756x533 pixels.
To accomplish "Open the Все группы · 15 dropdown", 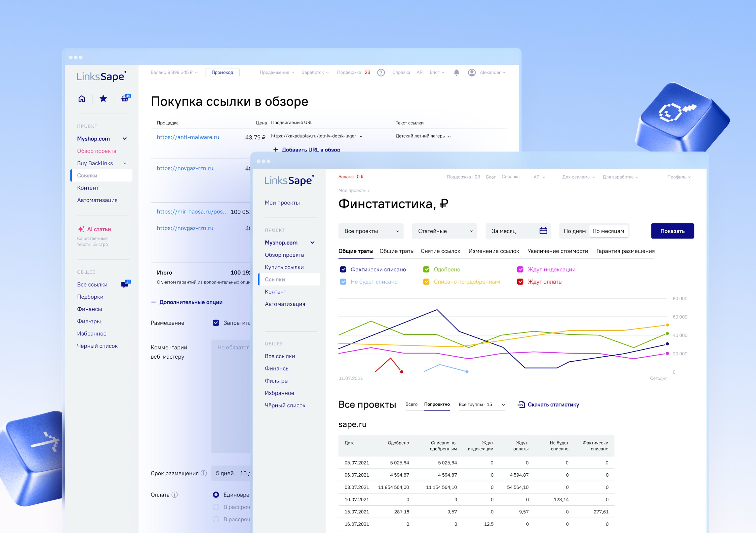I will (482, 404).
